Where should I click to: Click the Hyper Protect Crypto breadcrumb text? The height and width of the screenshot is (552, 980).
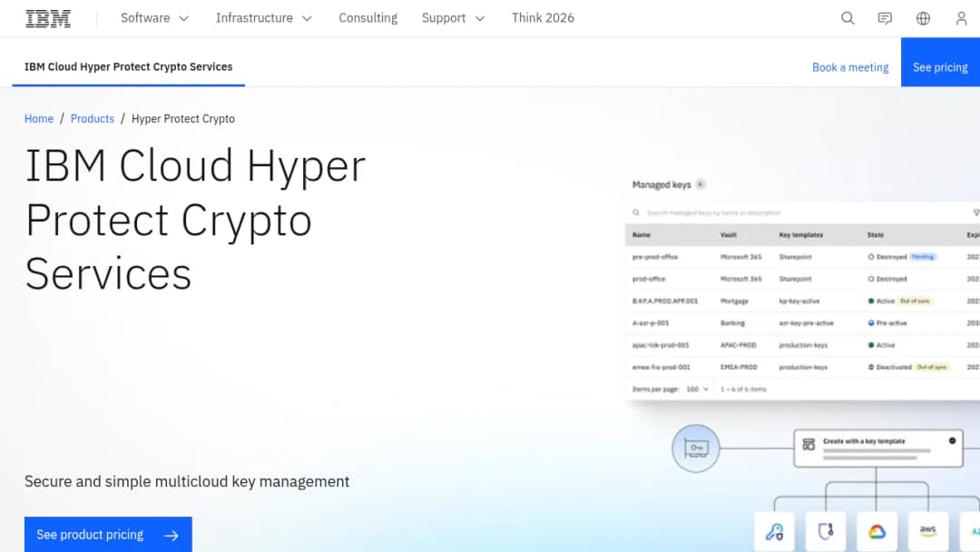point(183,119)
